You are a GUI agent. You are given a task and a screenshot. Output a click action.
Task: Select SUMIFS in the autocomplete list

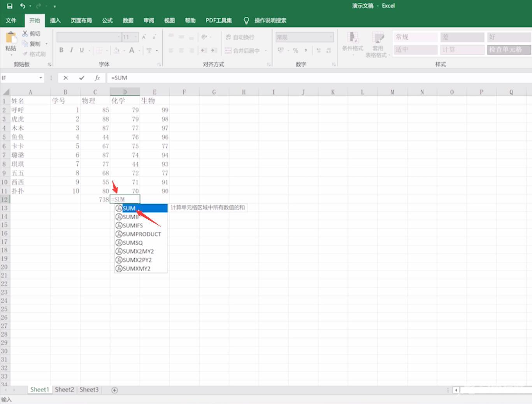click(141, 225)
